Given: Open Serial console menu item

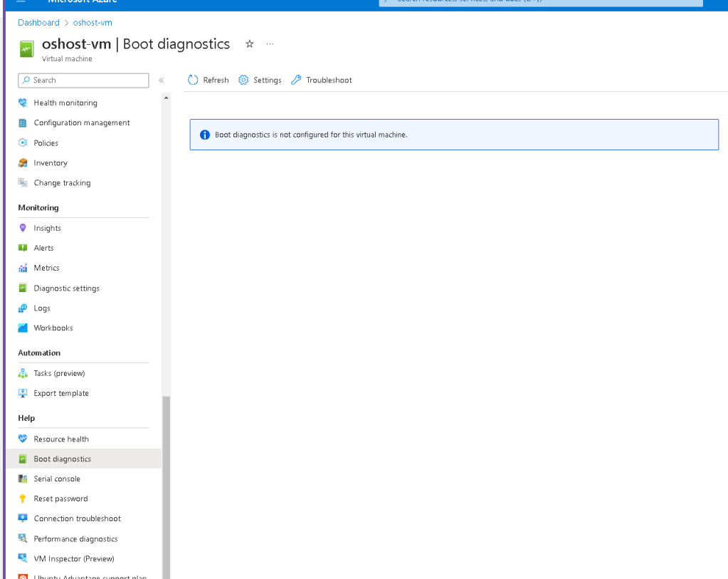Looking at the screenshot, I should 57,479.
